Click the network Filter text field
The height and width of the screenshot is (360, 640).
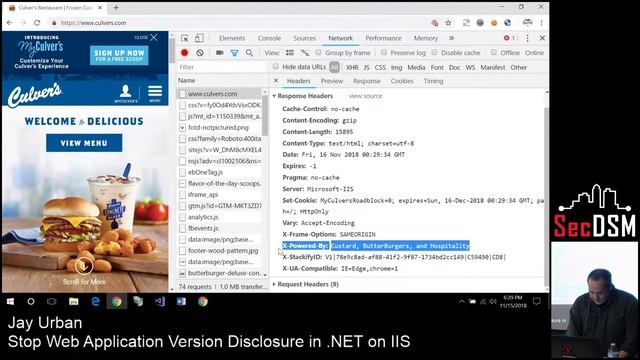(x=221, y=67)
